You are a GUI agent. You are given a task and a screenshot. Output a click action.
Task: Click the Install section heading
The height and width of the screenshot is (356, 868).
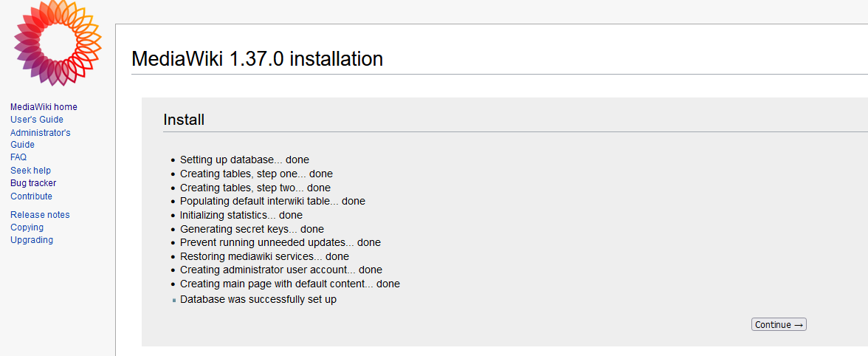click(x=184, y=120)
